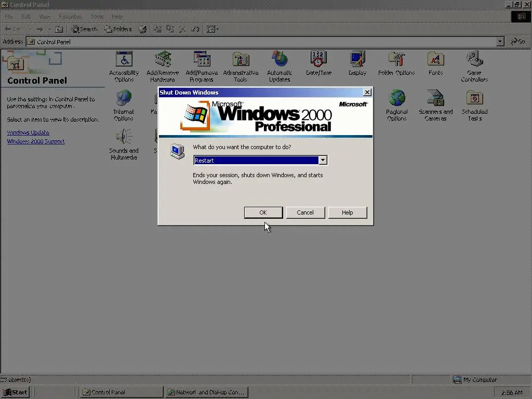532x399 pixels.
Task: Close Shut Down Windows dialog with X
Action: click(x=367, y=92)
